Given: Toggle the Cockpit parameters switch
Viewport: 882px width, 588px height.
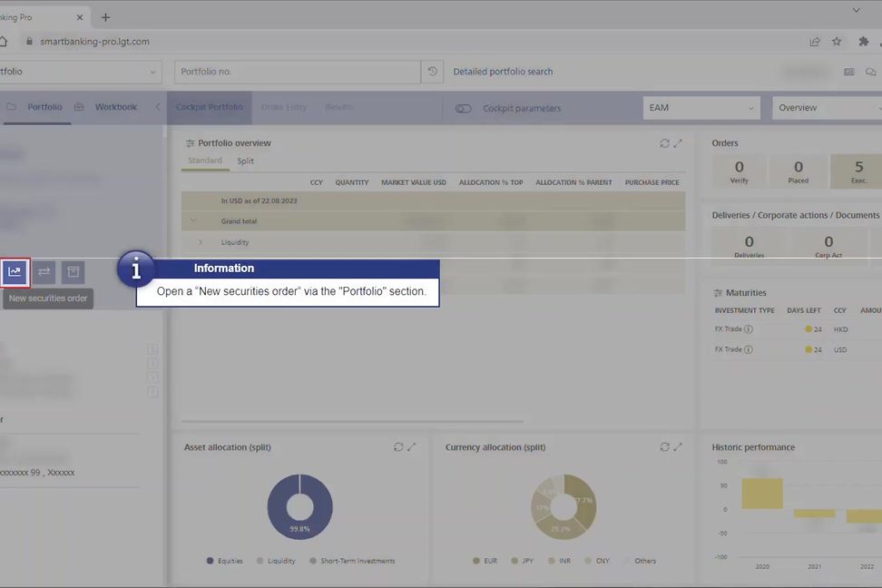Looking at the screenshot, I should coord(463,108).
